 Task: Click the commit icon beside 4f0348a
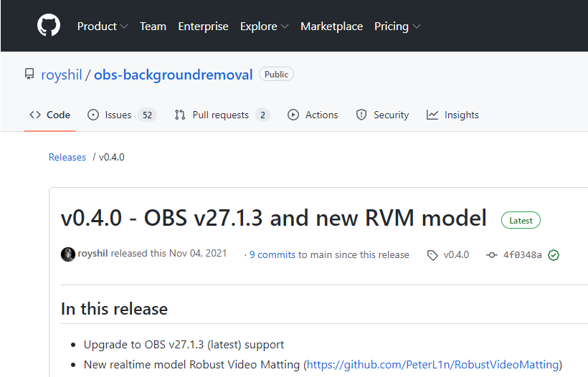(492, 254)
